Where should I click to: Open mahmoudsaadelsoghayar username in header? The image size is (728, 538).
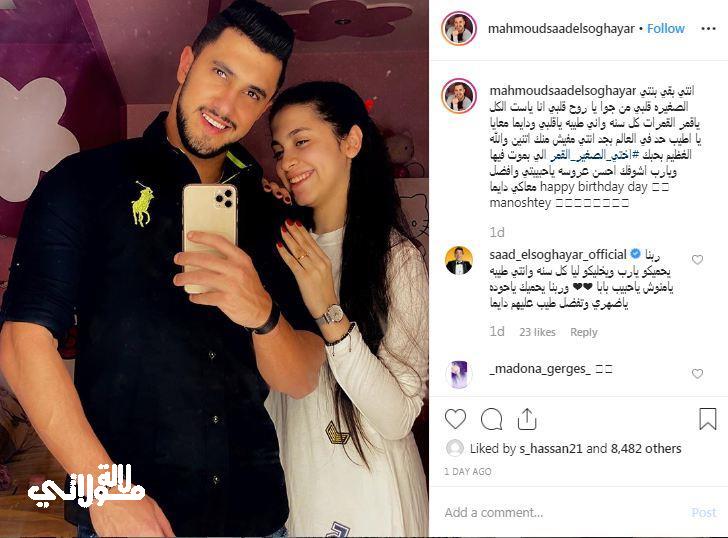pos(561,29)
